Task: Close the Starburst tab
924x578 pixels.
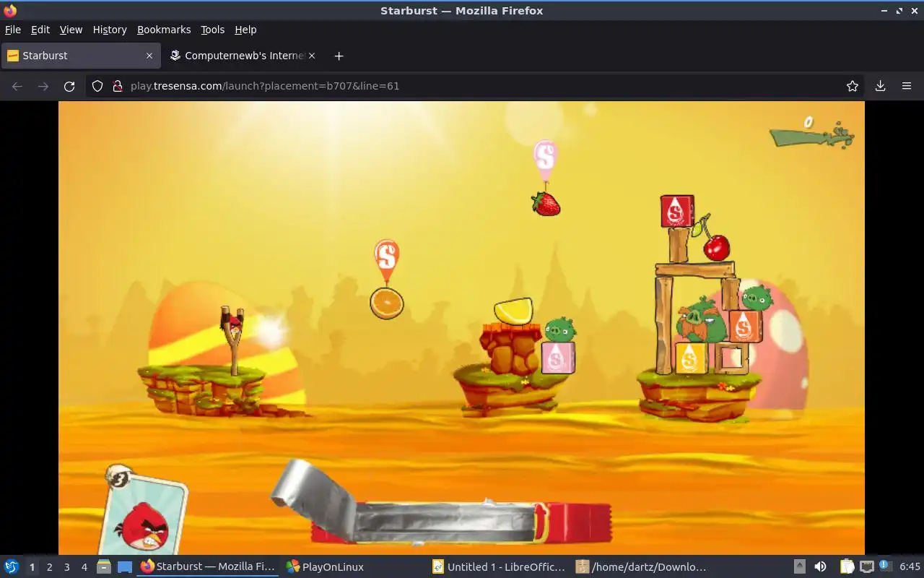Action: click(x=149, y=56)
